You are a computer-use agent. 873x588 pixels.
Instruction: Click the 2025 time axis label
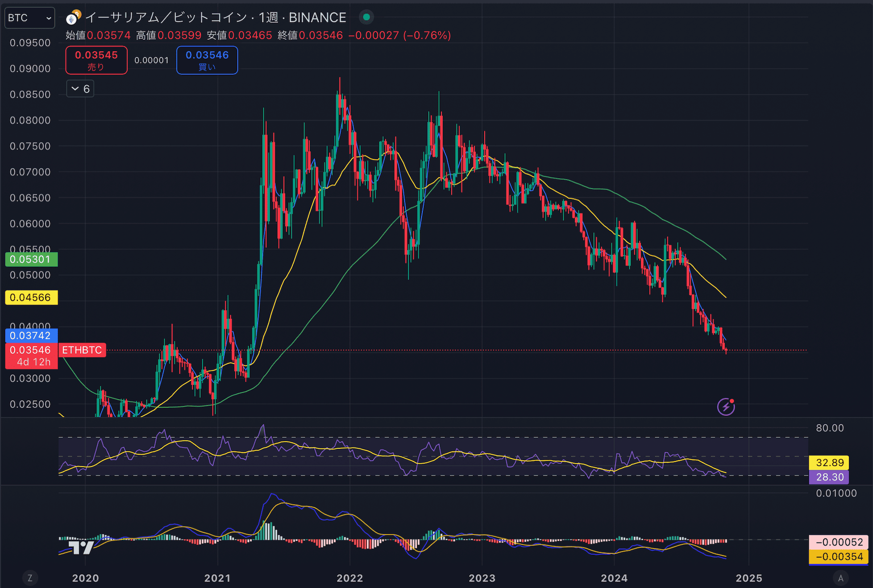click(749, 578)
